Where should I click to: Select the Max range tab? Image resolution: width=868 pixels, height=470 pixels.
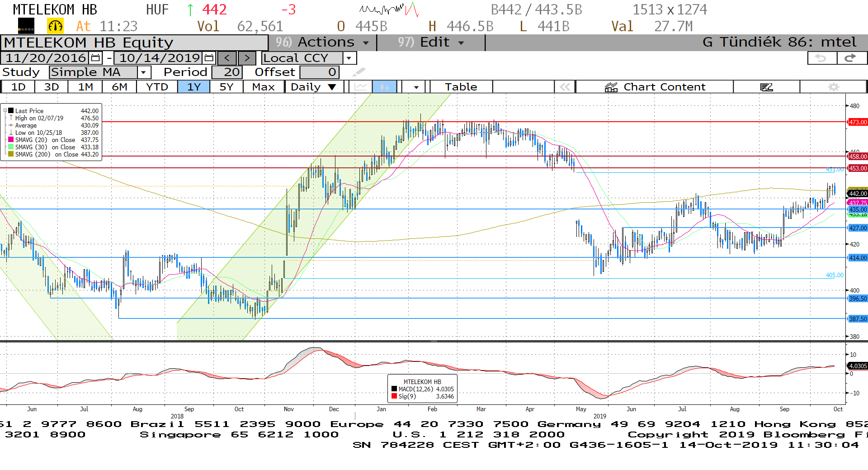[263, 87]
